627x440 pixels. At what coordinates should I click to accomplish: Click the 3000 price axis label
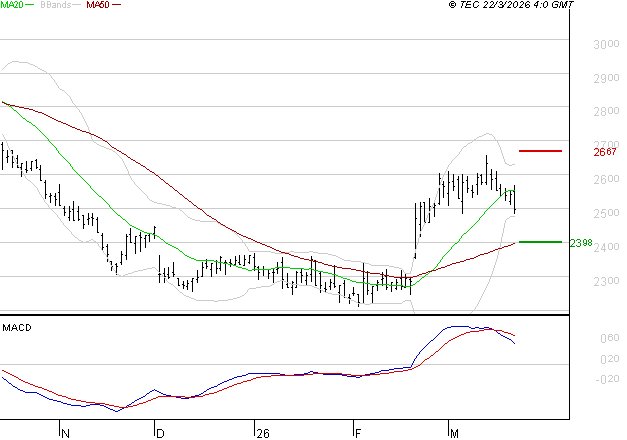pyautogui.click(x=606, y=44)
